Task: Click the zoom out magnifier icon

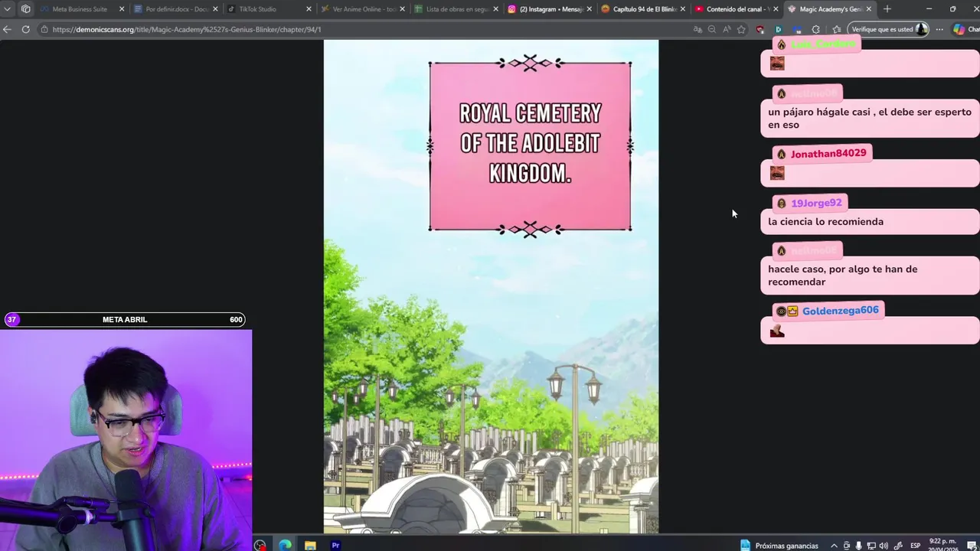Action: point(712,29)
